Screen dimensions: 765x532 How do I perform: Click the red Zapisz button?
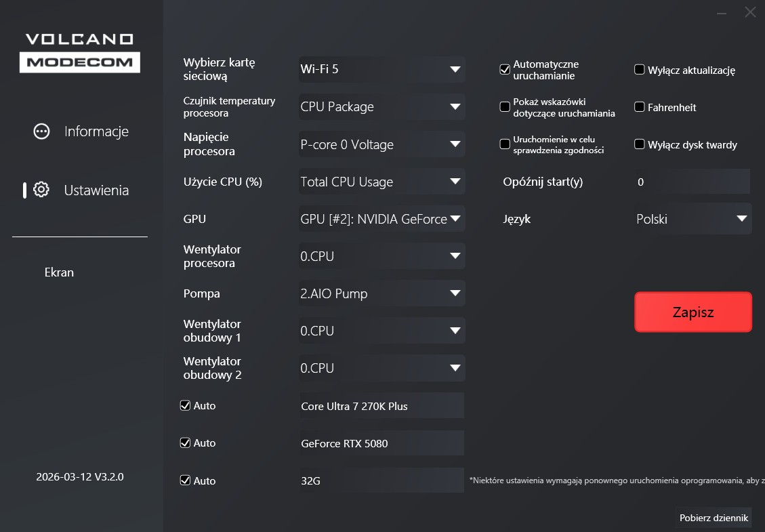[693, 312]
